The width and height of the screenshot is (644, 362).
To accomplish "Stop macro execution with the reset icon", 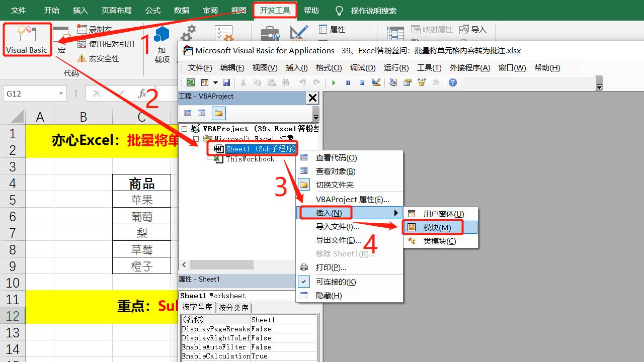I will [x=362, y=82].
